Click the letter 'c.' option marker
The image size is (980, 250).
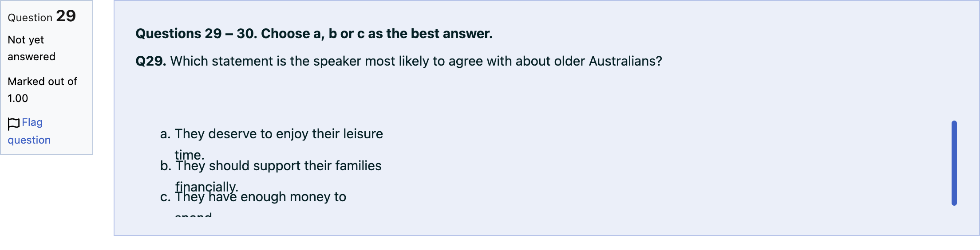coord(165,197)
